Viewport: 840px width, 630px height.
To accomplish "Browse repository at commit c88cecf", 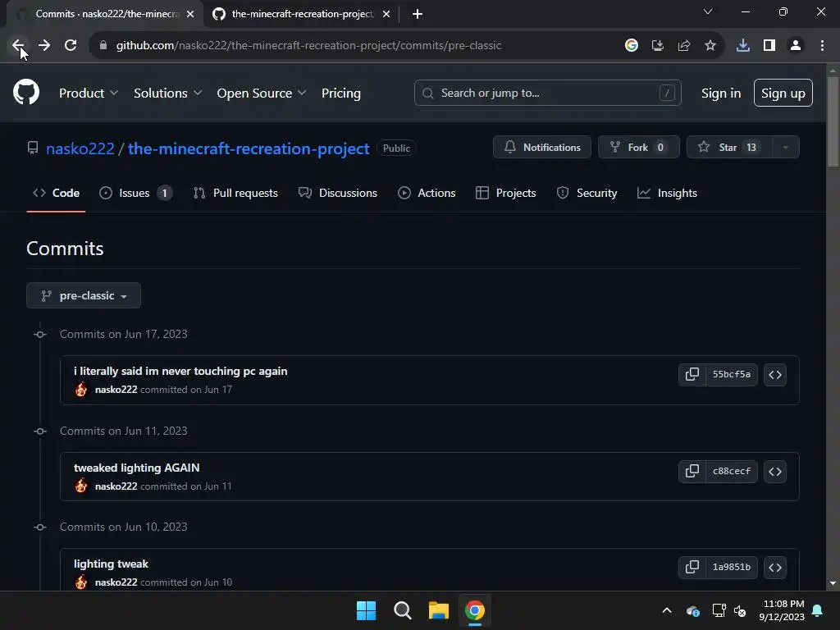I will click(x=775, y=472).
